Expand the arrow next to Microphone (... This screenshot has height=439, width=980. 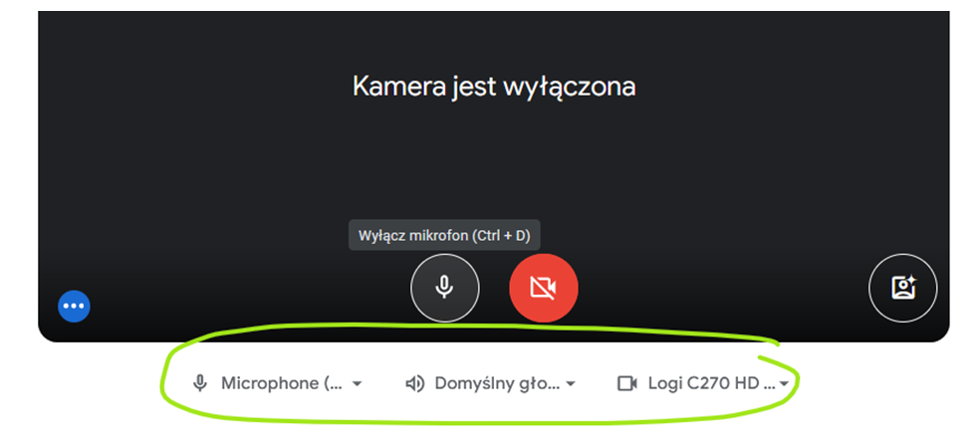click(x=357, y=384)
